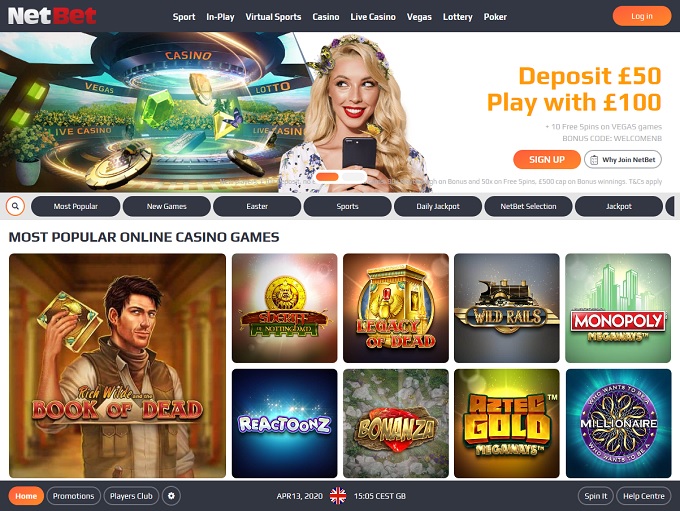Click the NetBet logo
Viewport: 680px width, 511px height.
coord(52,16)
